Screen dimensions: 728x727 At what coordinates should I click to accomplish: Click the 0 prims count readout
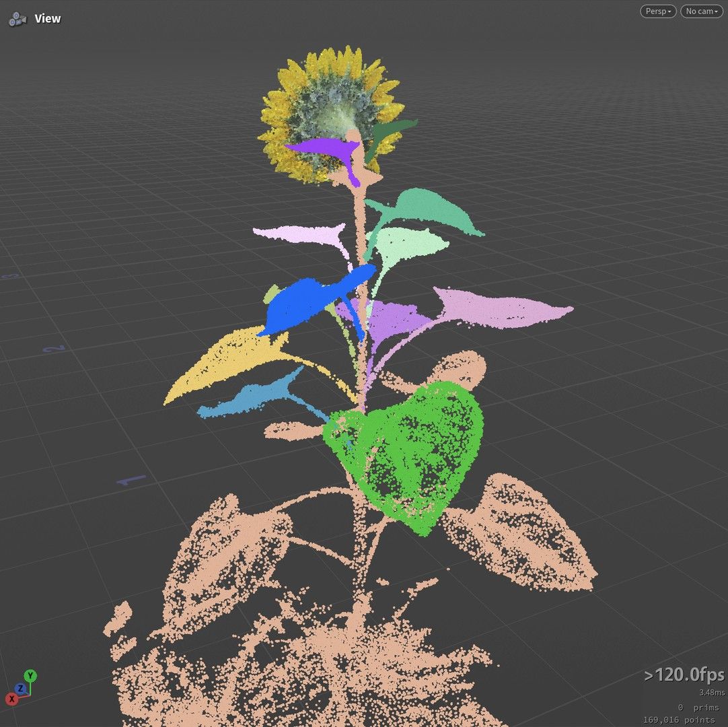698,707
